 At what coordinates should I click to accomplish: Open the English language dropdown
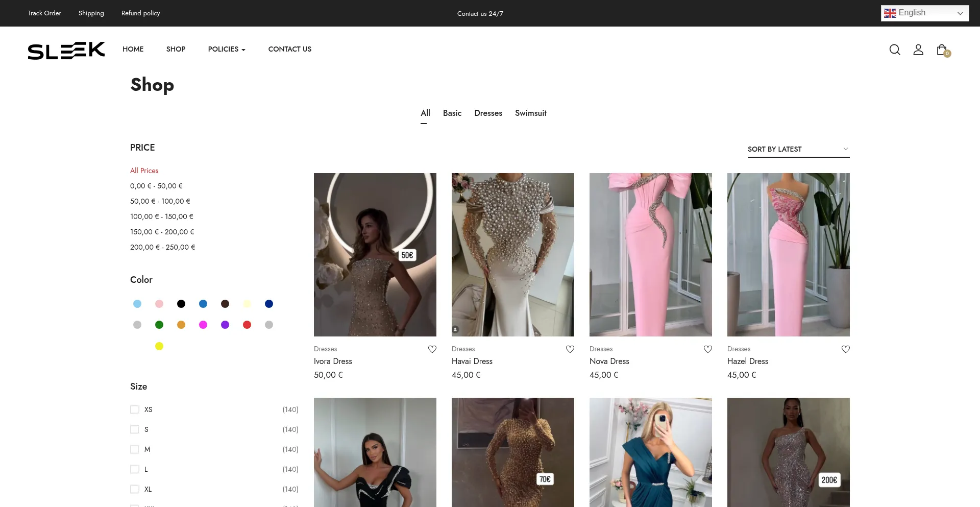point(925,13)
